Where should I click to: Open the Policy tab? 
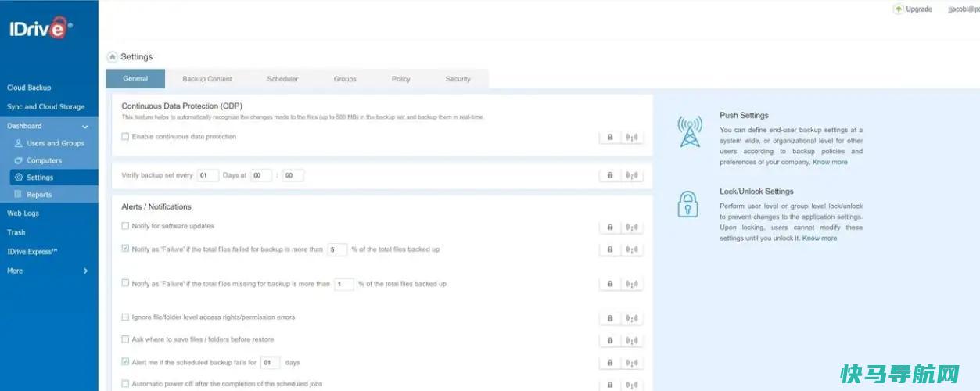point(401,79)
